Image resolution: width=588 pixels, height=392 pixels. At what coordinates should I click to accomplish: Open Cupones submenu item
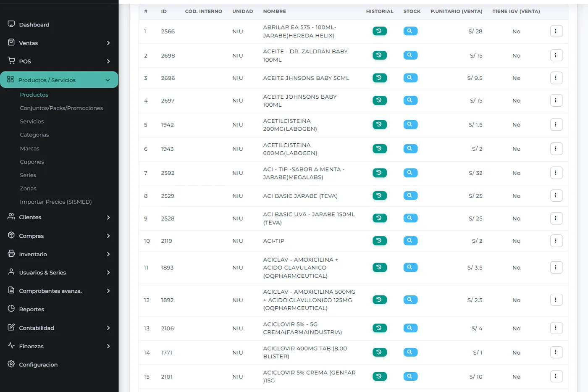click(32, 162)
